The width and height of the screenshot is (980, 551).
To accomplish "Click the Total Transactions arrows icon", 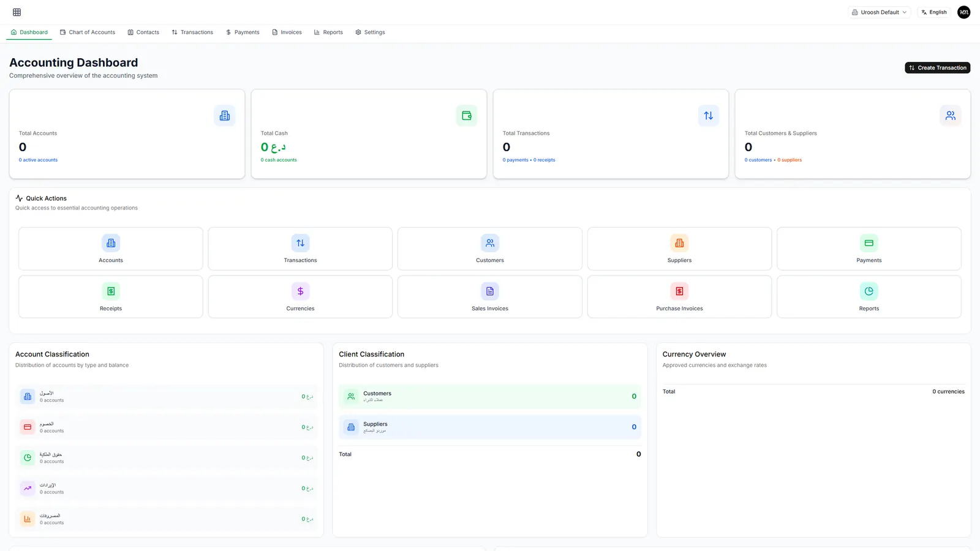I will [x=709, y=116].
